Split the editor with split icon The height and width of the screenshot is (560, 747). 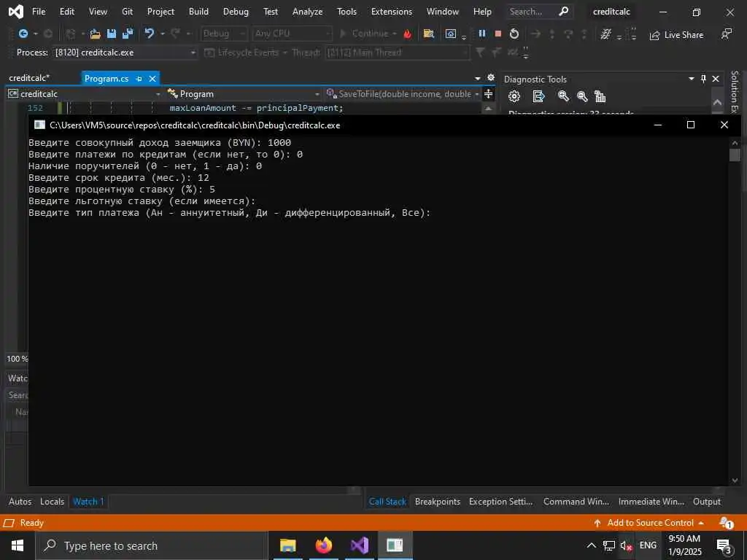(x=488, y=94)
